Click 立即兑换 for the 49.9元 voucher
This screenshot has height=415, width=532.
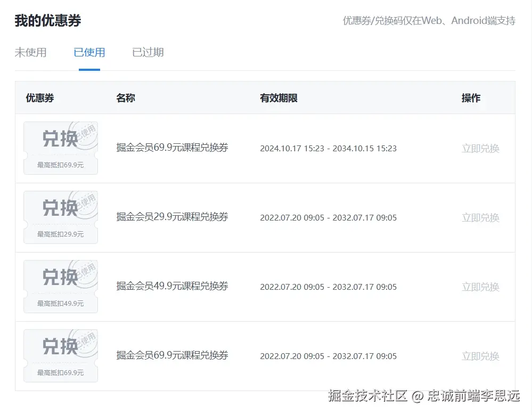point(480,287)
